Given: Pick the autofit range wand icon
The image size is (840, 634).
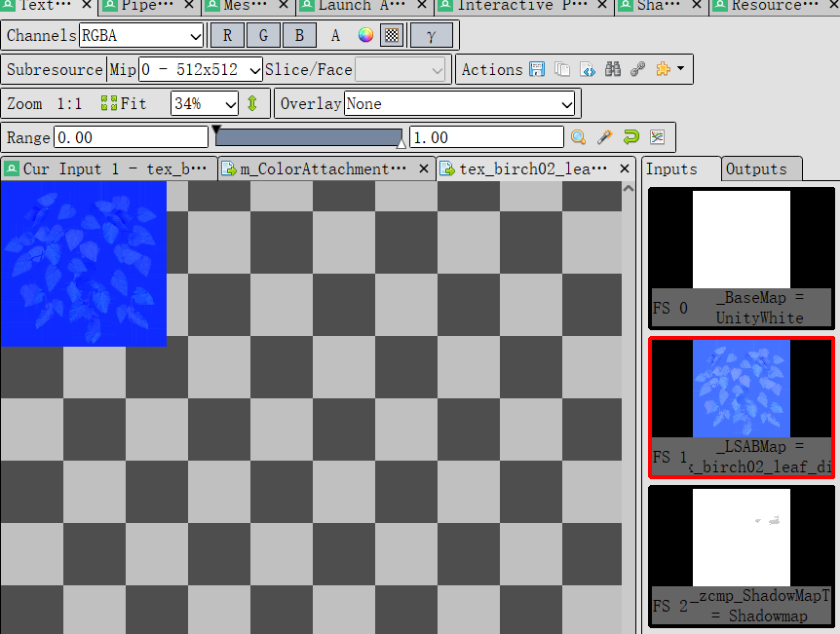Looking at the screenshot, I should 604,137.
